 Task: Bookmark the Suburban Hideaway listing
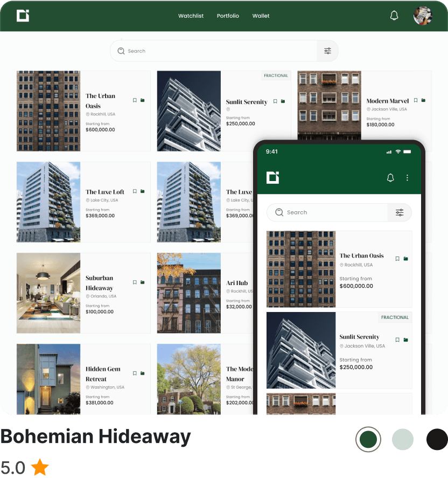coord(135,282)
